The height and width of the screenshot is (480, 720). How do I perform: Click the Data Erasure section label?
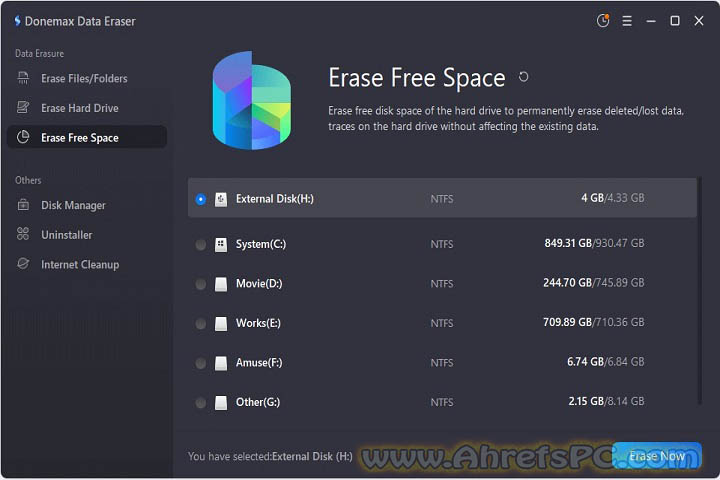[x=39, y=53]
